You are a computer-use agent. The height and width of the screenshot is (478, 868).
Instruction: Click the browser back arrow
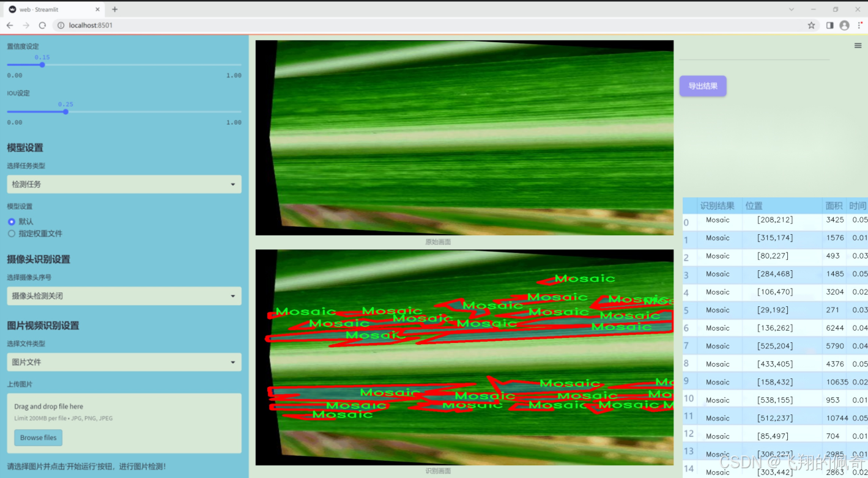pyautogui.click(x=10, y=25)
